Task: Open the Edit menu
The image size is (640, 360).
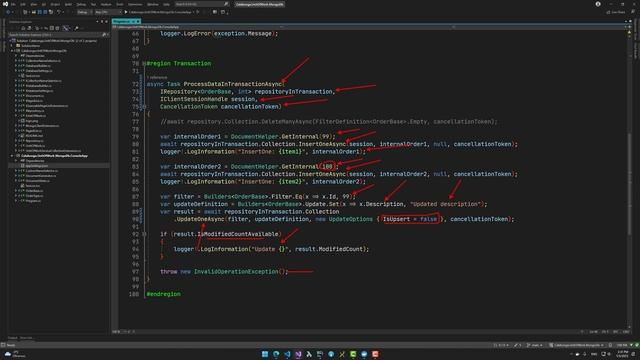Action: click(23, 4)
